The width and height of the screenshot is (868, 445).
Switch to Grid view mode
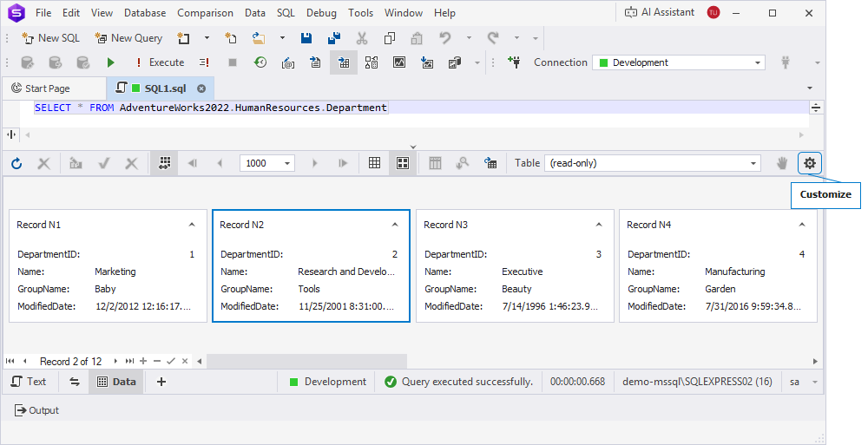(x=375, y=163)
